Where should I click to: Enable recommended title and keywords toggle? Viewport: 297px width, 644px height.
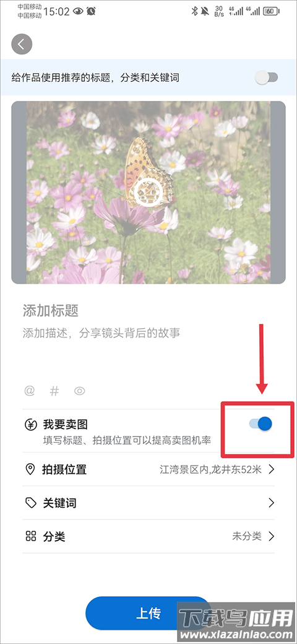(x=267, y=77)
